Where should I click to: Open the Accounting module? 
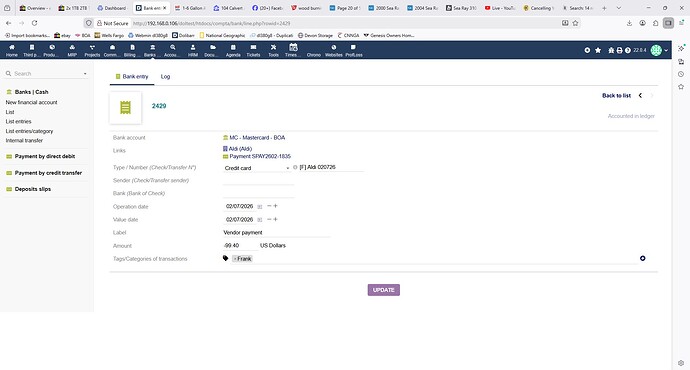coord(172,50)
